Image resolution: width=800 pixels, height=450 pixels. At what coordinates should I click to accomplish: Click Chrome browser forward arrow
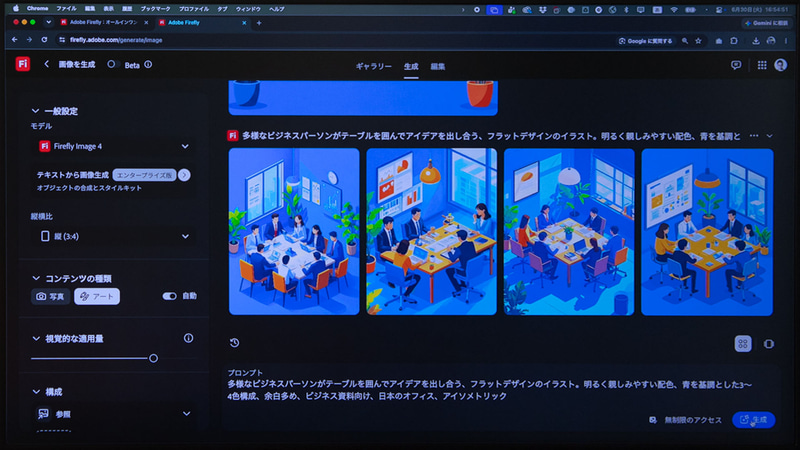(x=29, y=40)
